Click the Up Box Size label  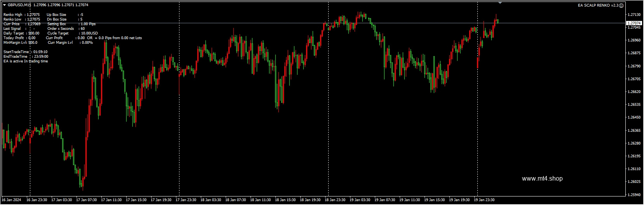coord(56,15)
